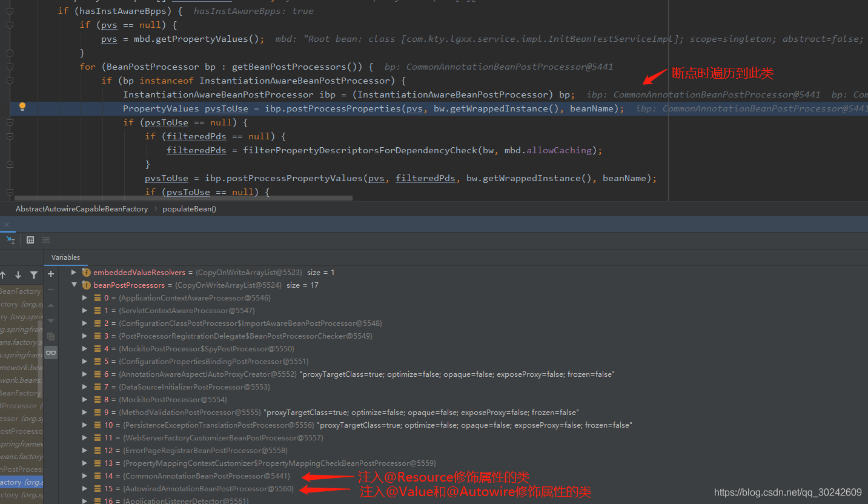Click the list icon of element 9

[98, 413]
